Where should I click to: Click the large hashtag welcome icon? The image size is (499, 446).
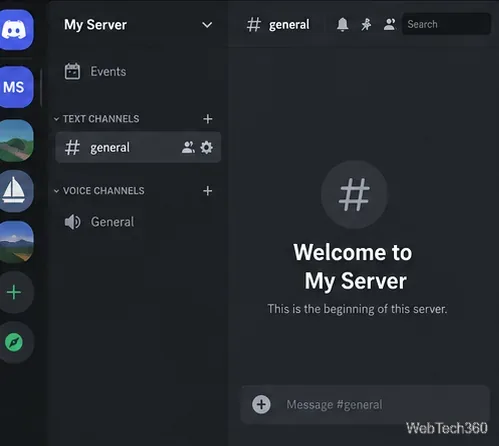354,195
